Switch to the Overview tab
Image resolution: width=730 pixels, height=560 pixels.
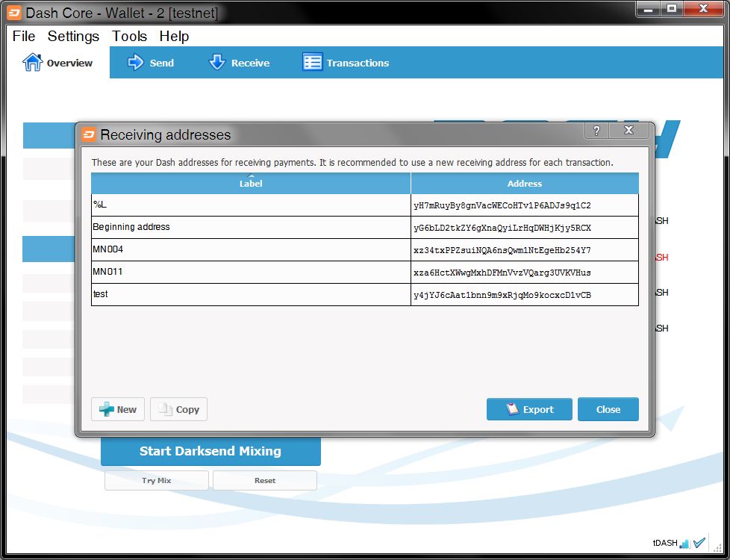pos(57,63)
